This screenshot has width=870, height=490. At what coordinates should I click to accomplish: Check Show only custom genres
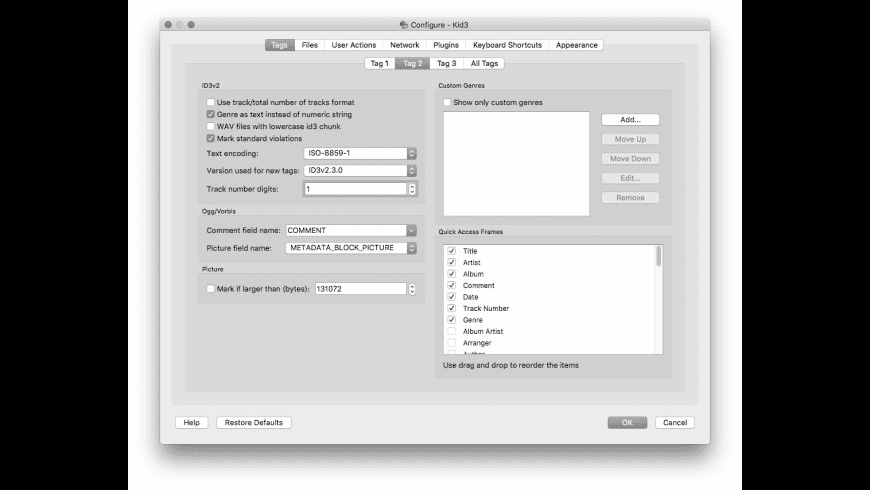point(447,102)
